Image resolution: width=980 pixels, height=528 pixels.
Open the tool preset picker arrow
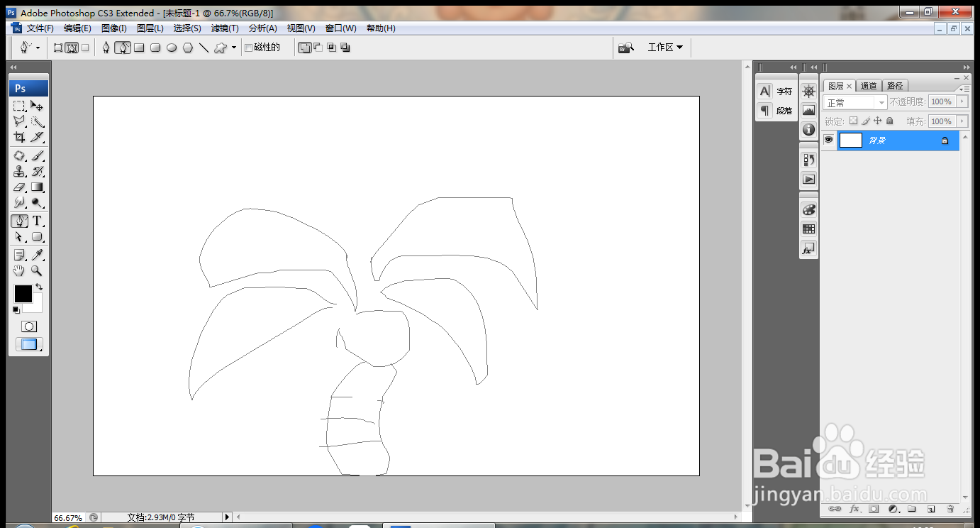point(38,48)
